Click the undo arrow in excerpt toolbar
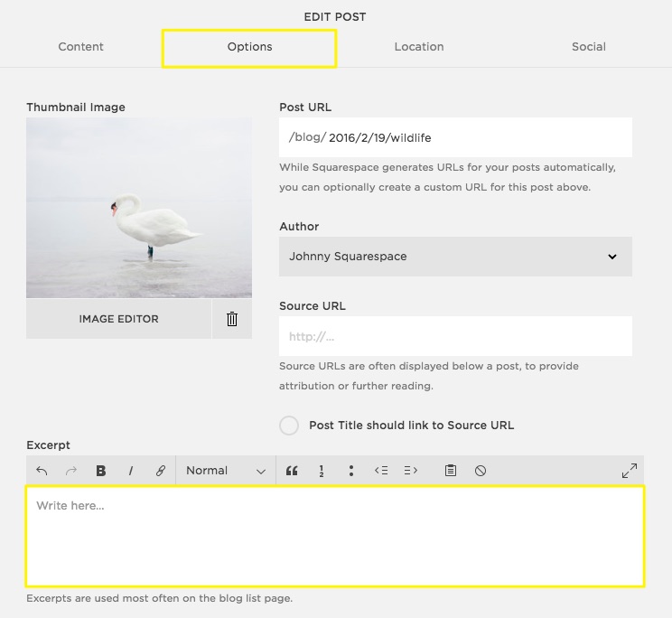This screenshot has width=672, height=618. [42, 471]
